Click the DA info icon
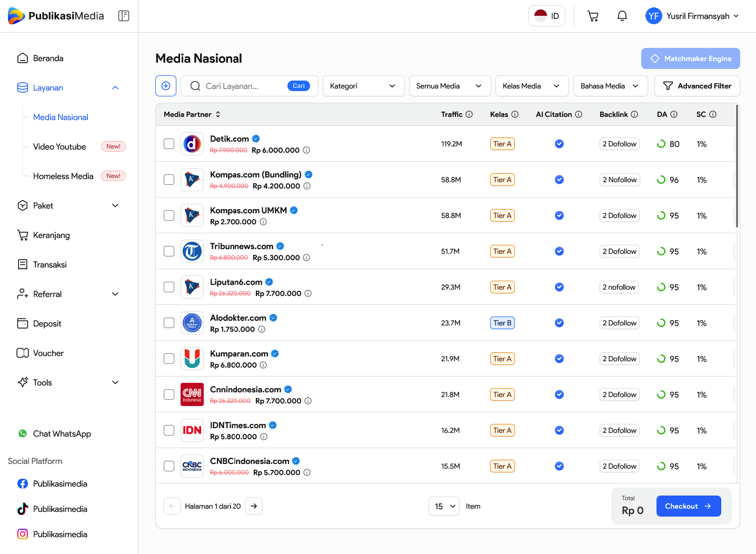The height and width of the screenshot is (554, 756). pyautogui.click(x=674, y=114)
